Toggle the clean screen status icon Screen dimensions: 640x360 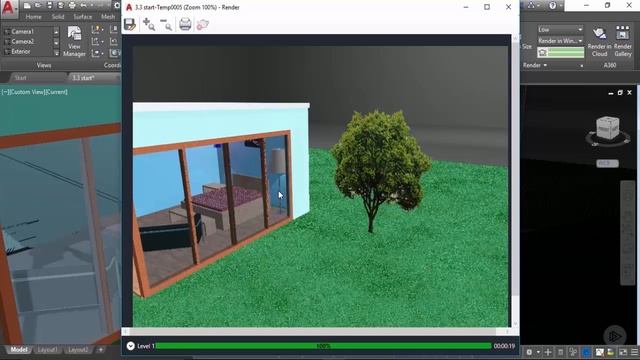tap(623, 352)
